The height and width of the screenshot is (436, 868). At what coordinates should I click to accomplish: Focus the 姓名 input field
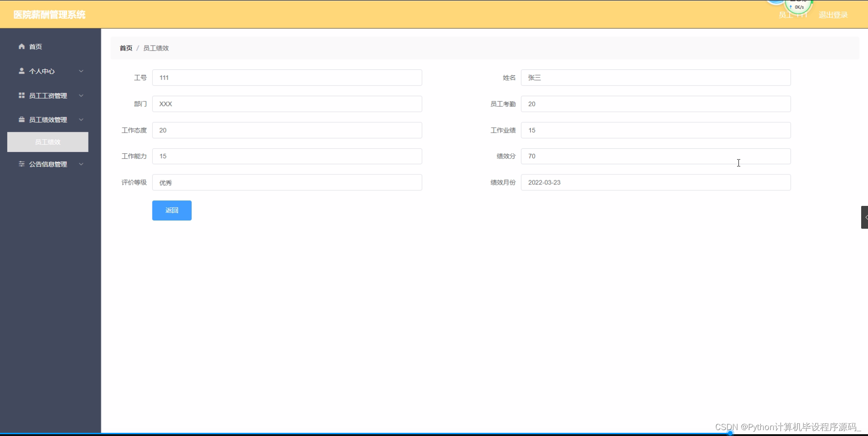(x=655, y=78)
